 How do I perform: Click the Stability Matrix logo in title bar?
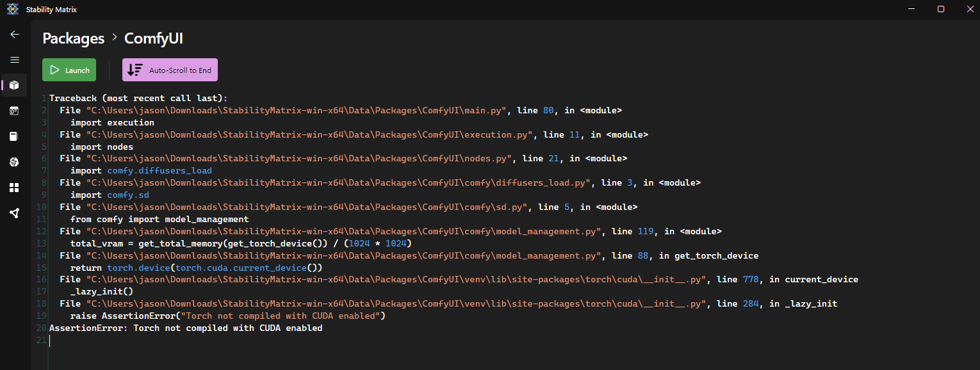(x=12, y=9)
